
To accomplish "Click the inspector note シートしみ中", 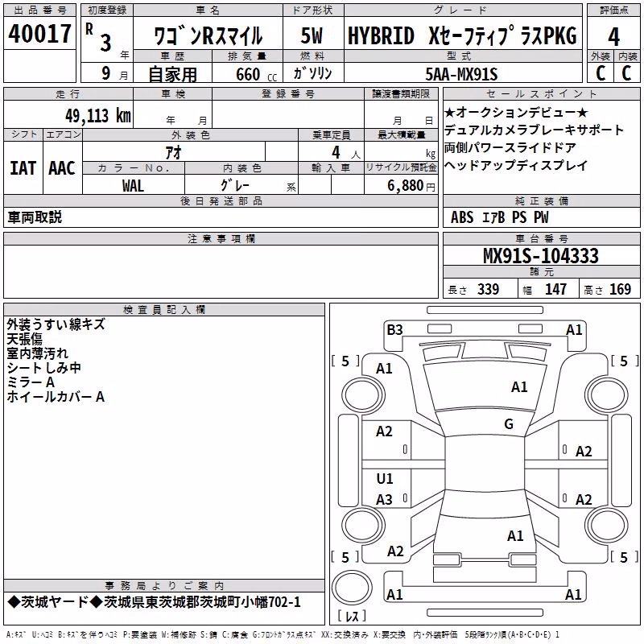I will click(x=44, y=368).
